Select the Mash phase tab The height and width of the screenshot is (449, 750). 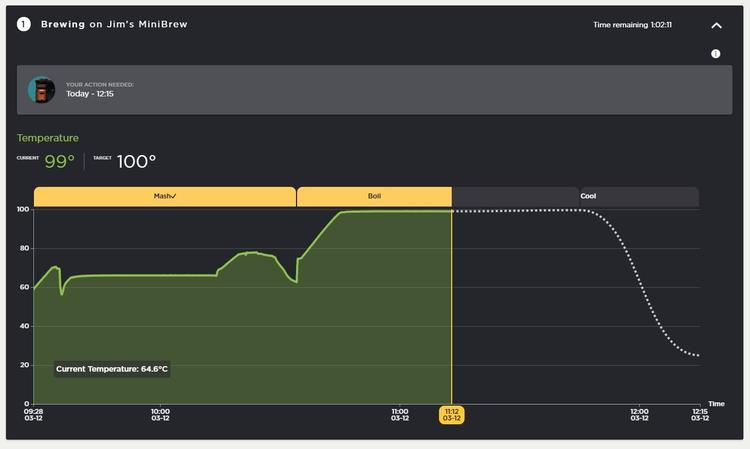pos(165,197)
